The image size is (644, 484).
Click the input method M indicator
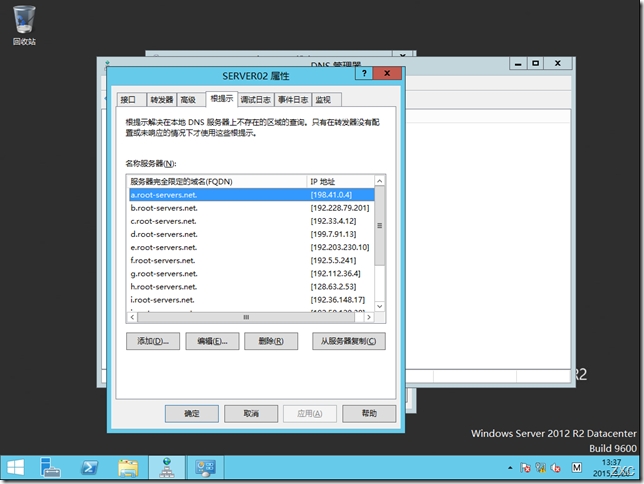(x=577, y=468)
